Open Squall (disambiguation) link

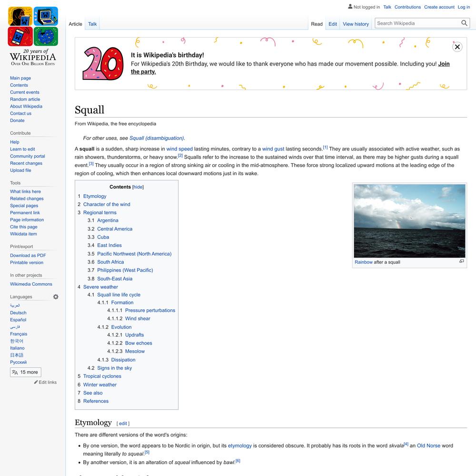click(x=157, y=138)
